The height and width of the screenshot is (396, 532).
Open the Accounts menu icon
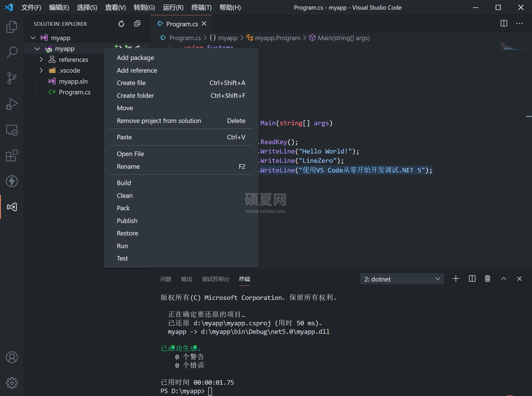[x=12, y=357]
